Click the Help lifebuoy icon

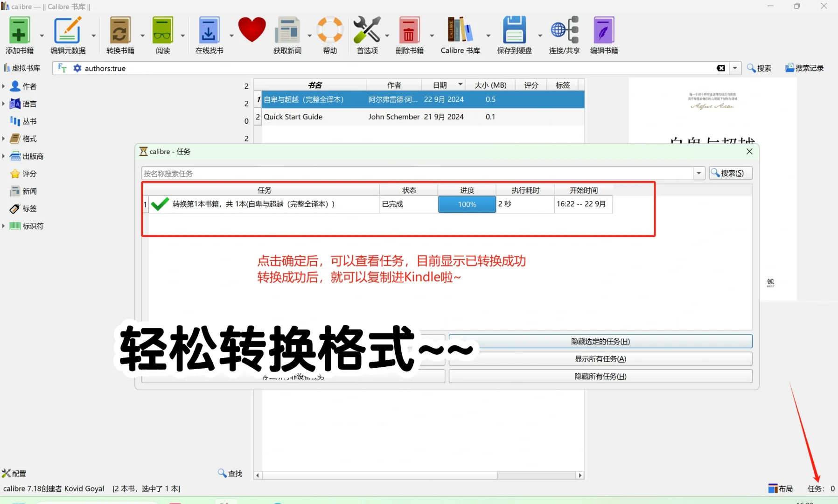tap(330, 30)
